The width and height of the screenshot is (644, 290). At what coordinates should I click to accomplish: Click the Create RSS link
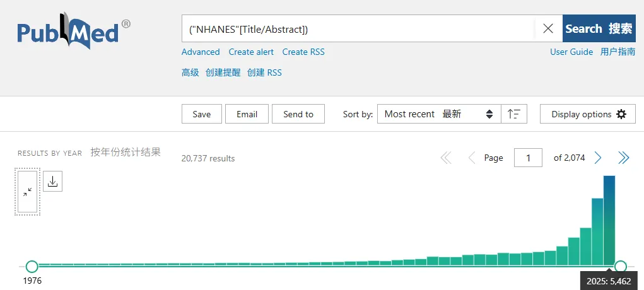303,52
